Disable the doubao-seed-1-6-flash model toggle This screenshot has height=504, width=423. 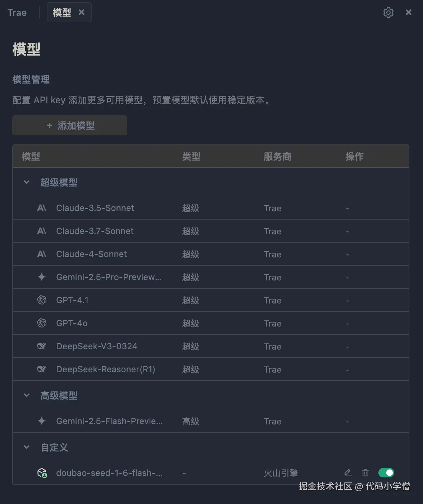(386, 473)
